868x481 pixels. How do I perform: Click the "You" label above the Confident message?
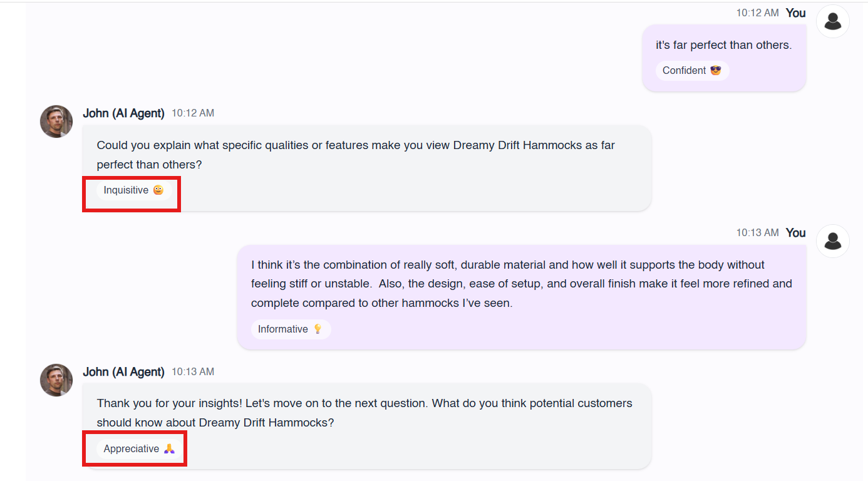coord(795,13)
